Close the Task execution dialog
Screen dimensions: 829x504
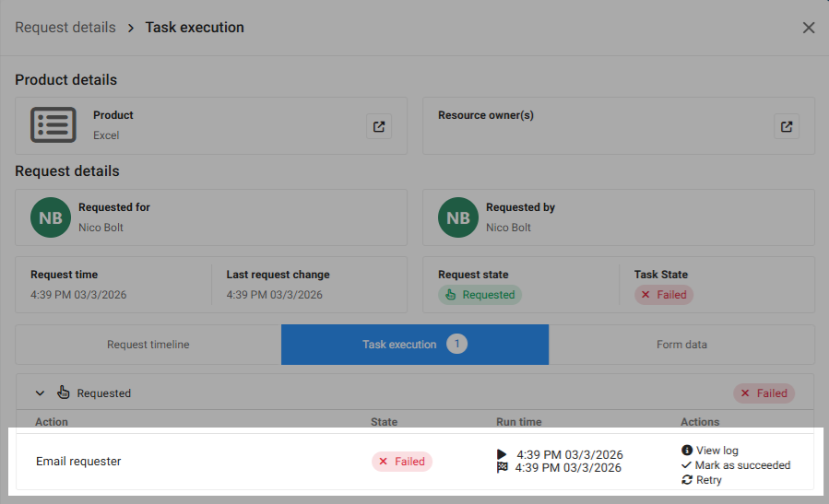(809, 28)
